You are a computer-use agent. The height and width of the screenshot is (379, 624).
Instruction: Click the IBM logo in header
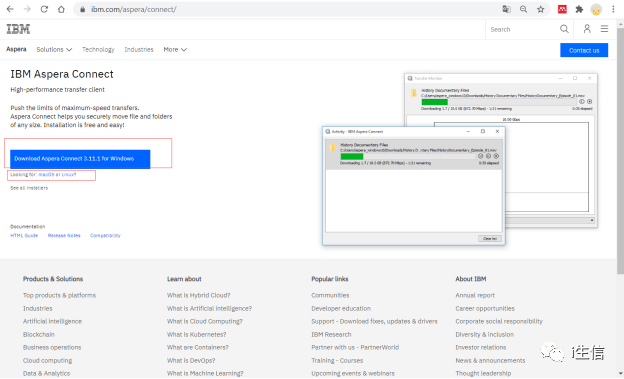[18, 29]
